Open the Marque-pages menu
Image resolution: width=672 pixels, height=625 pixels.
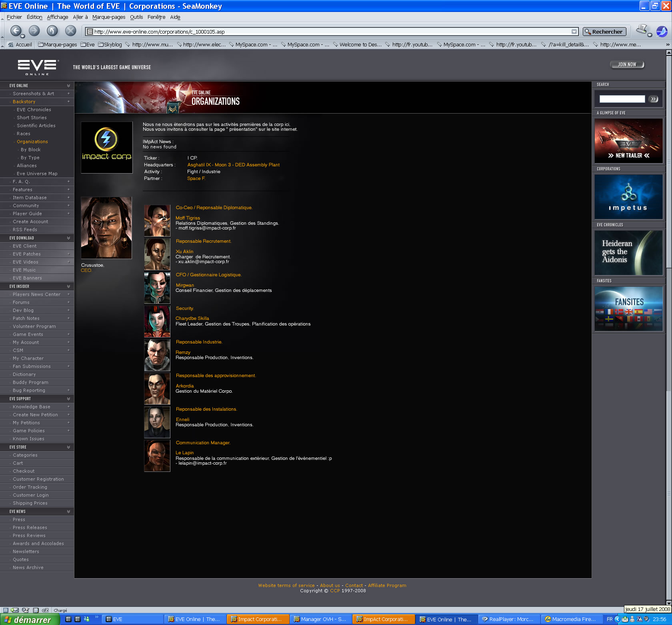pyautogui.click(x=109, y=17)
